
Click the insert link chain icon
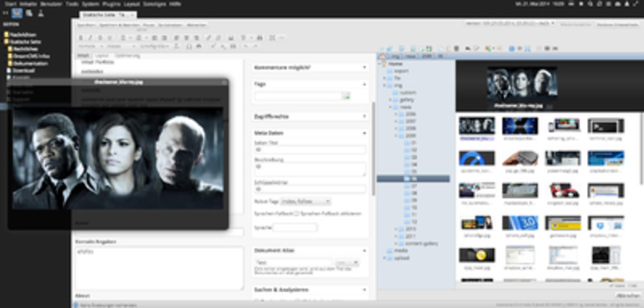coord(208,37)
